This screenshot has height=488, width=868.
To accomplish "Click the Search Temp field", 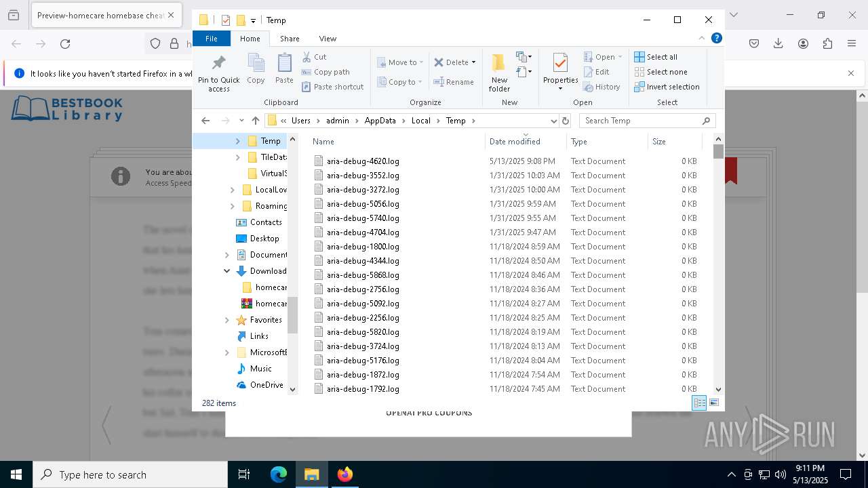I will (648, 121).
